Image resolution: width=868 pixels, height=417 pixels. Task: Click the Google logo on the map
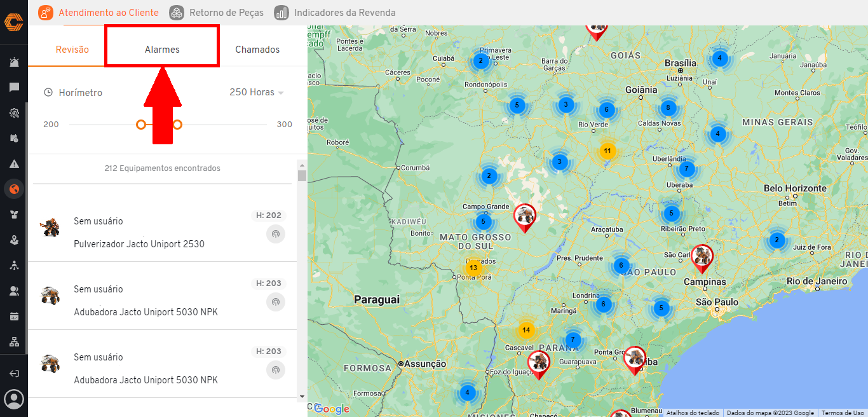click(332, 409)
